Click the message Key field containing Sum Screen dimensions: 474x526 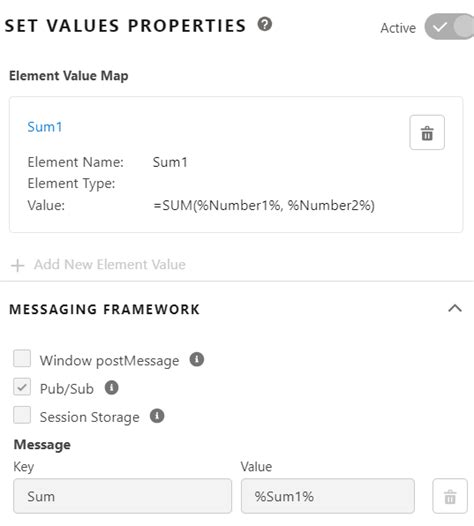pyautogui.click(x=122, y=496)
